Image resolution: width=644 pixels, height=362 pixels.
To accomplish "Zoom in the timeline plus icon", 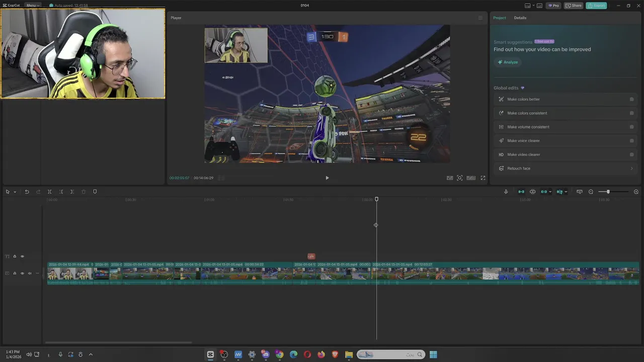I will [x=636, y=192].
